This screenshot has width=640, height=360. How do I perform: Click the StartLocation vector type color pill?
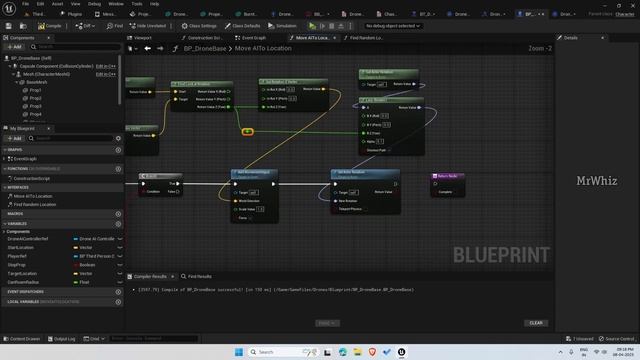76,248
